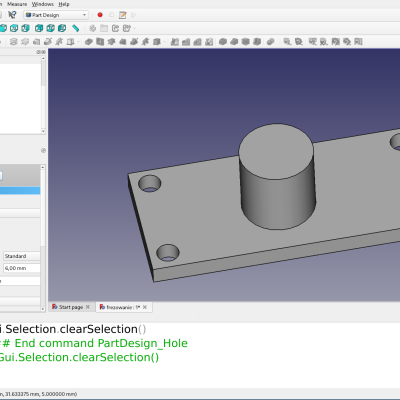Click the last icon in bottom toolbar

click(x=358, y=42)
